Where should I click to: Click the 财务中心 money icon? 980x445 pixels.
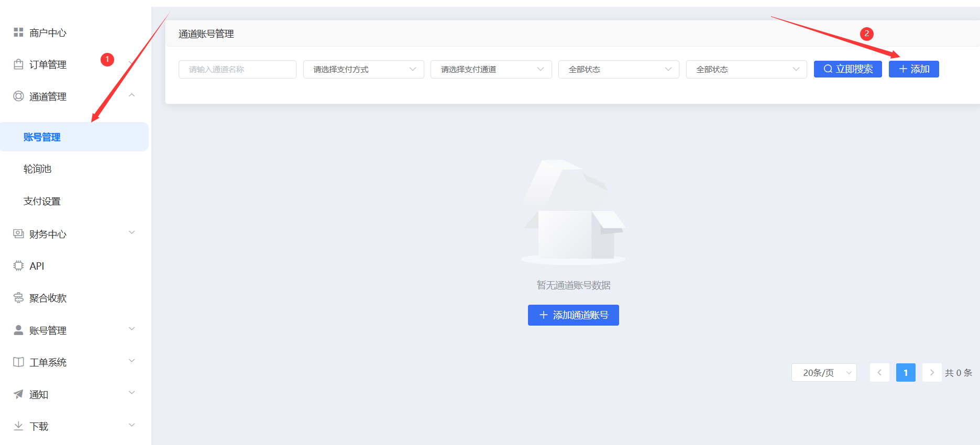[x=18, y=233]
